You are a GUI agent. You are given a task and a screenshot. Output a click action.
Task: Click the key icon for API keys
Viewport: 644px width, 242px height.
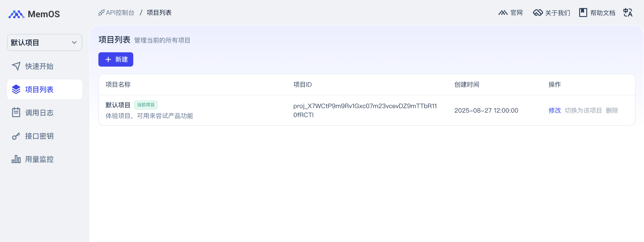coord(16,136)
